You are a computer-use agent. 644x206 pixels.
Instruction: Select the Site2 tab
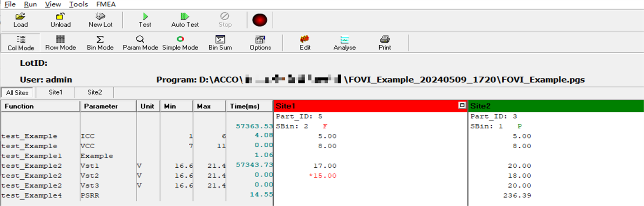[95, 92]
